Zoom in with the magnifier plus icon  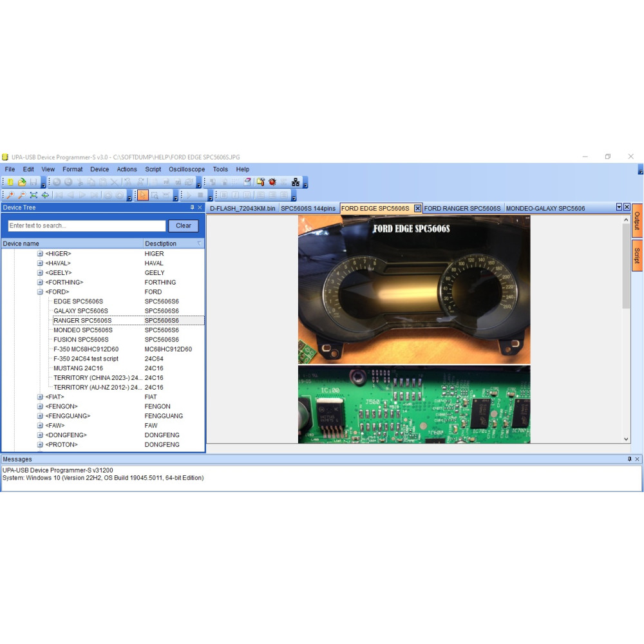(10, 195)
